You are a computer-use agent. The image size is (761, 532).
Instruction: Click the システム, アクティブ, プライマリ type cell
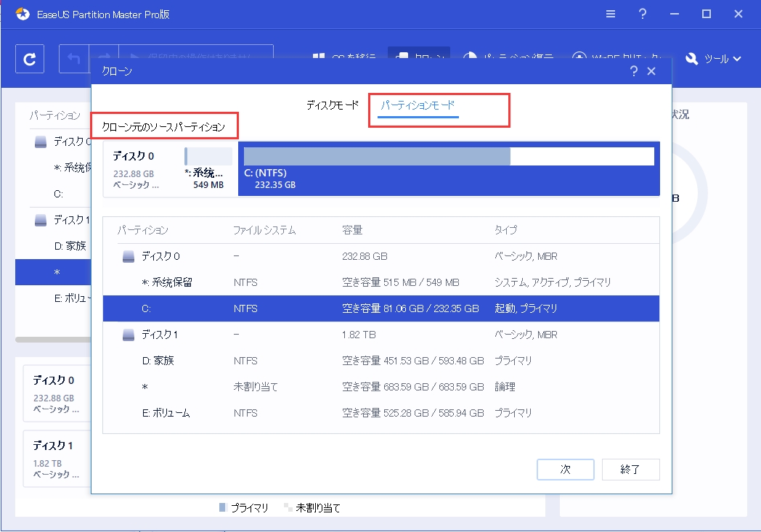click(553, 282)
